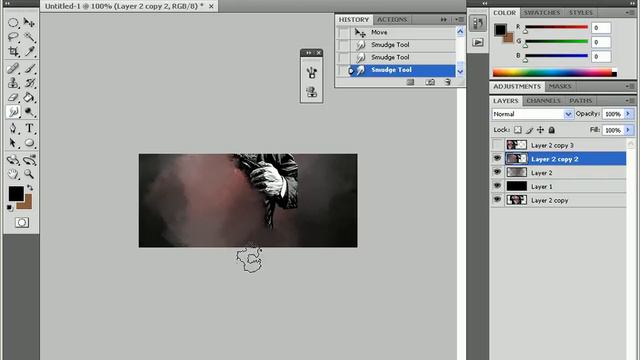Viewport: 640px width, 360px height.
Task: Open the History panel options menu
Action: [460, 19]
